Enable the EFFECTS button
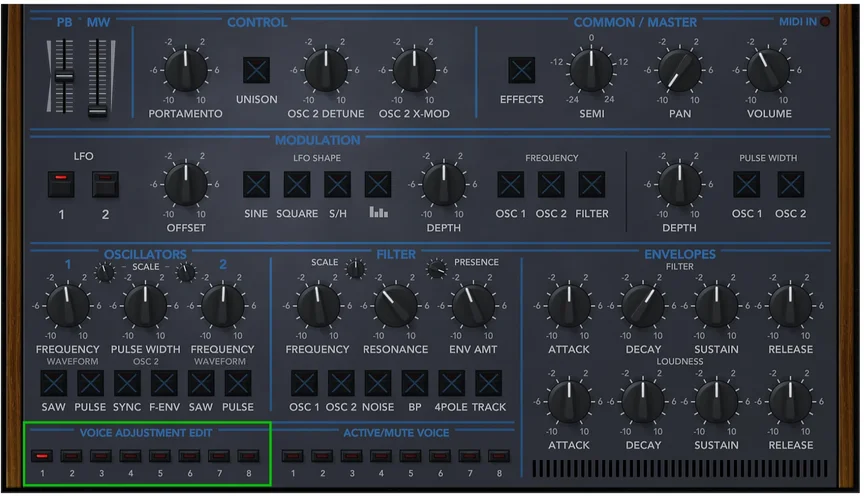 click(521, 71)
